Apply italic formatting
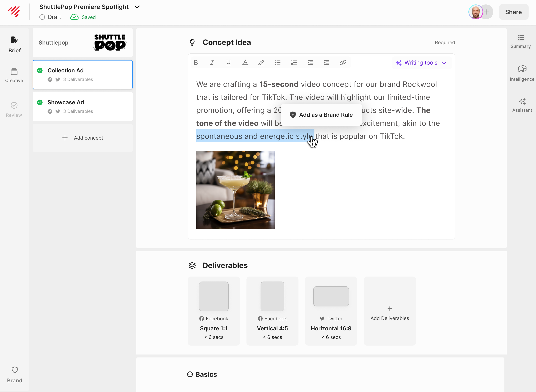 click(x=212, y=63)
